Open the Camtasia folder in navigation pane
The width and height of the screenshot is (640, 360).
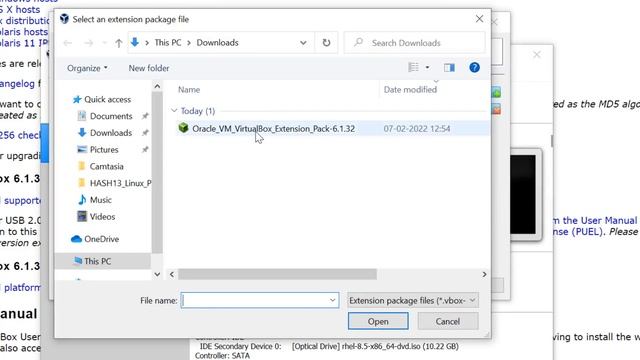click(107, 166)
